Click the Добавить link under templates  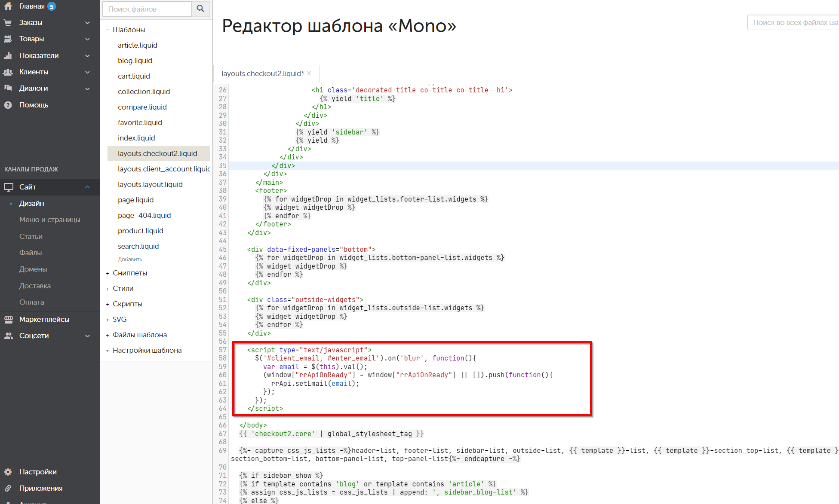point(130,259)
